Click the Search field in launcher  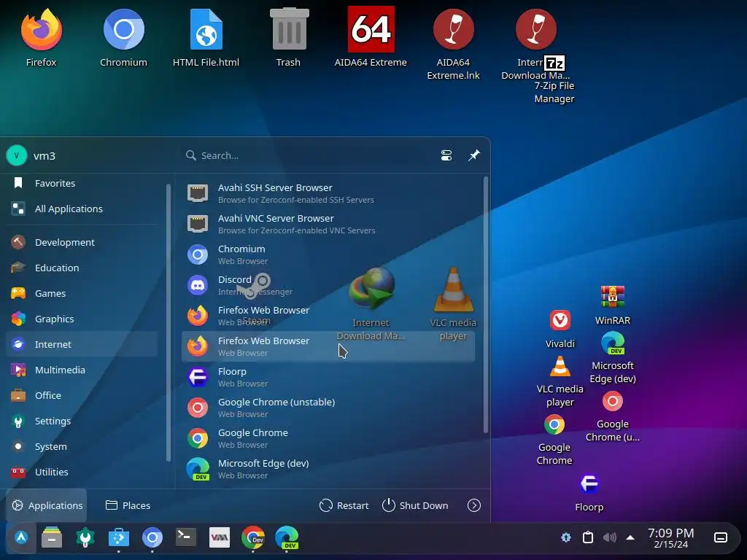coord(305,156)
